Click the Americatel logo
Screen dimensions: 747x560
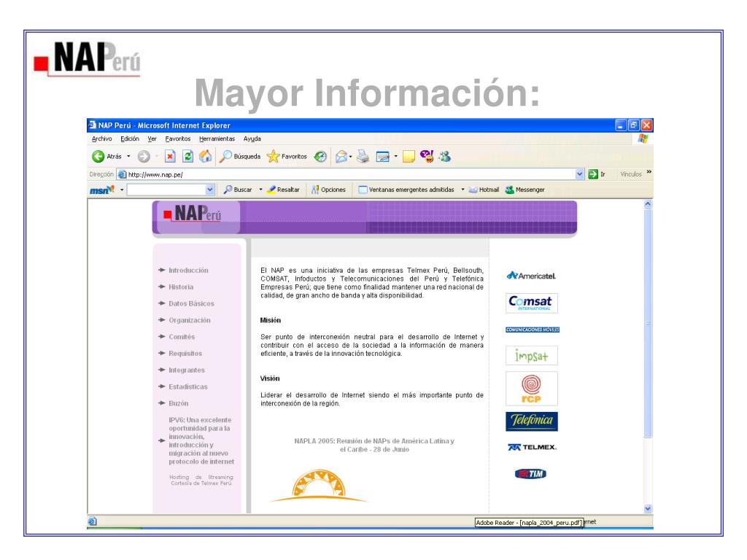531,276
